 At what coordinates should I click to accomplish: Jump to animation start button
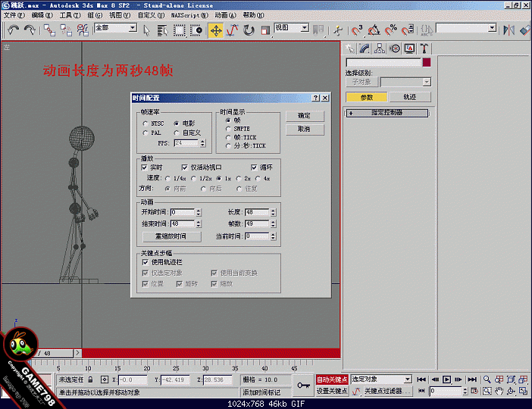[x=421, y=379]
